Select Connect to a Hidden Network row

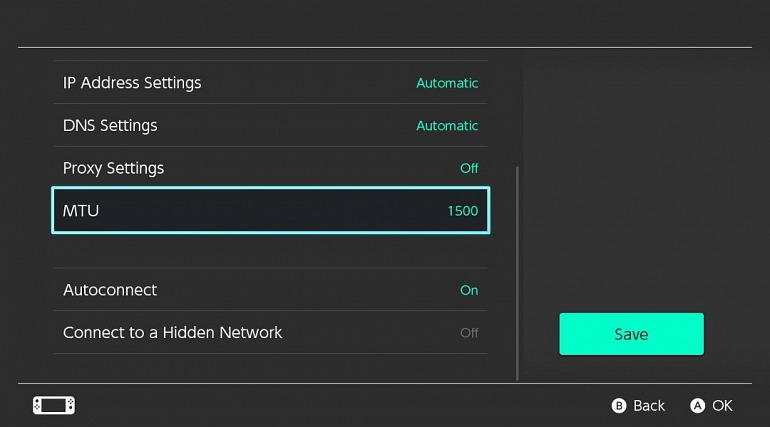271,332
